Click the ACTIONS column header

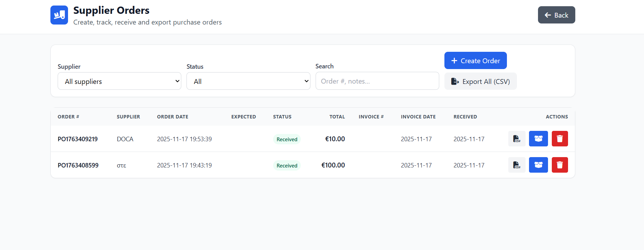(557, 117)
